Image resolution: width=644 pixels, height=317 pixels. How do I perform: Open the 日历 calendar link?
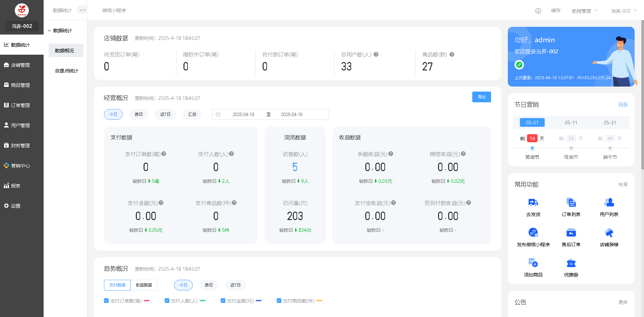623,105
